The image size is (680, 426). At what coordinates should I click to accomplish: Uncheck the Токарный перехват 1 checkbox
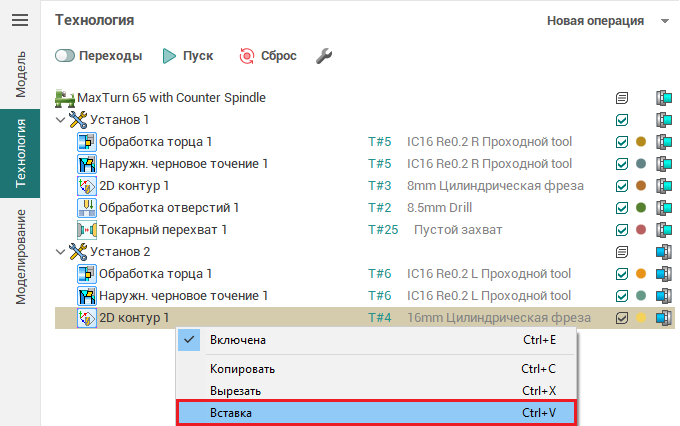[x=622, y=230]
